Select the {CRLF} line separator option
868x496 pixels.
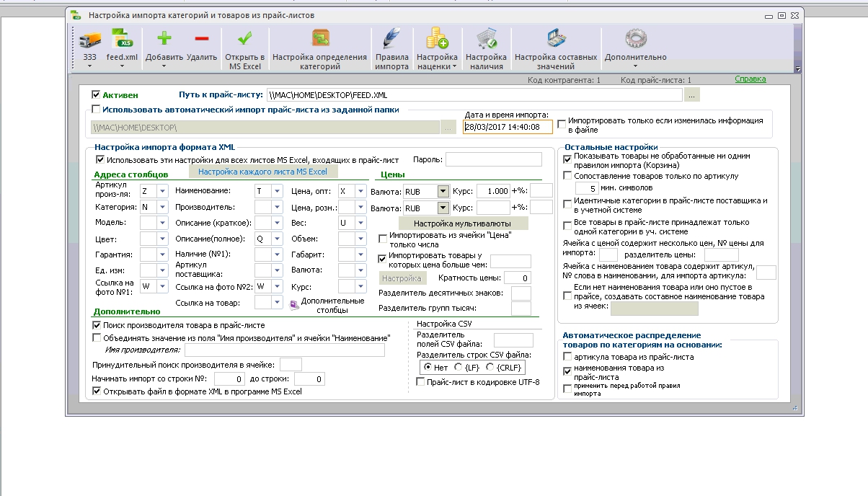pyautogui.click(x=490, y=368)
